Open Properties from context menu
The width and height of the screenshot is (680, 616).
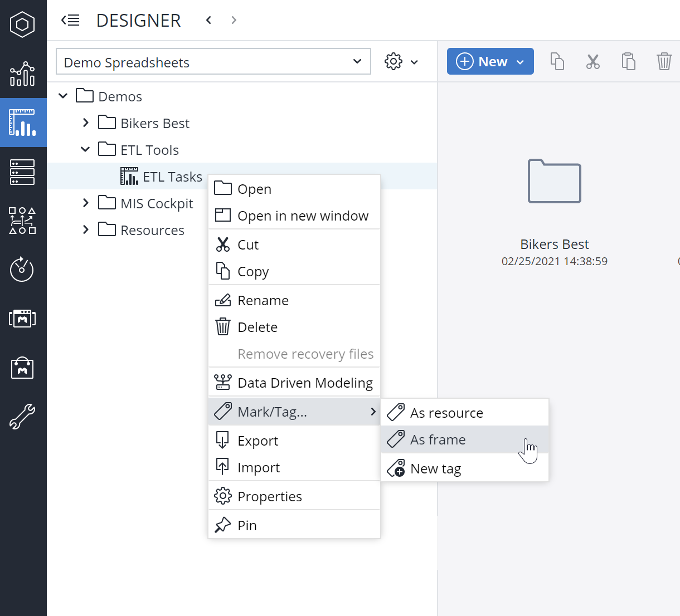pyautogui.click(x=294, y=496)
